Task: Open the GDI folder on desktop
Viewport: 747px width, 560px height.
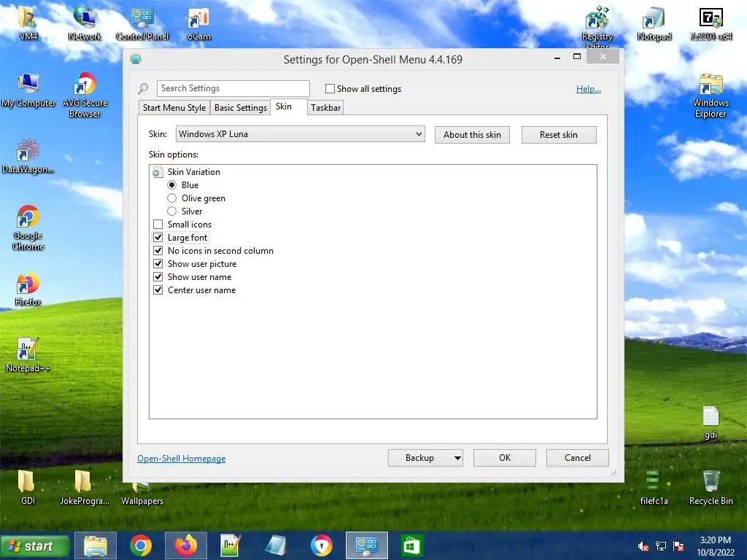Action: (x=28, y=487)
